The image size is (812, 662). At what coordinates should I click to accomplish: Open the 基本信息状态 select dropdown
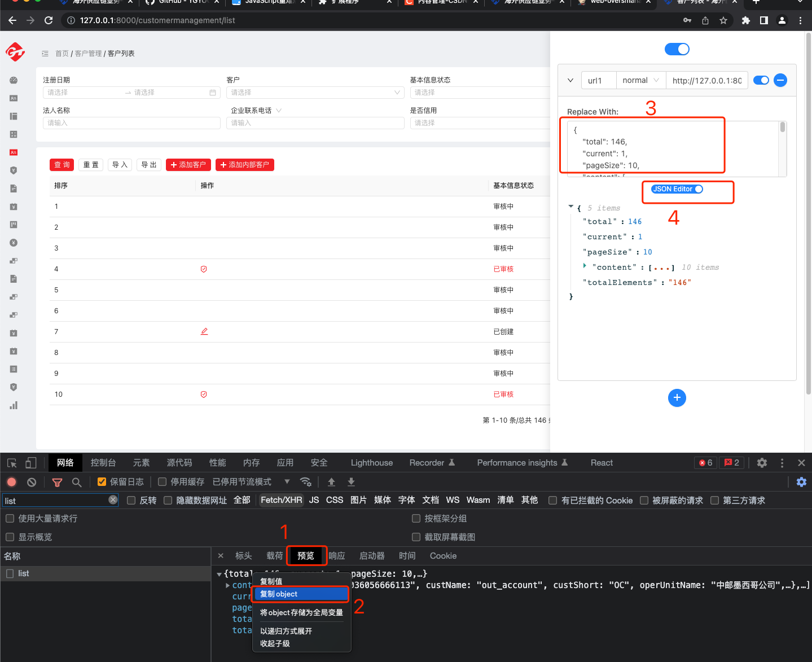tap(480, 93)
